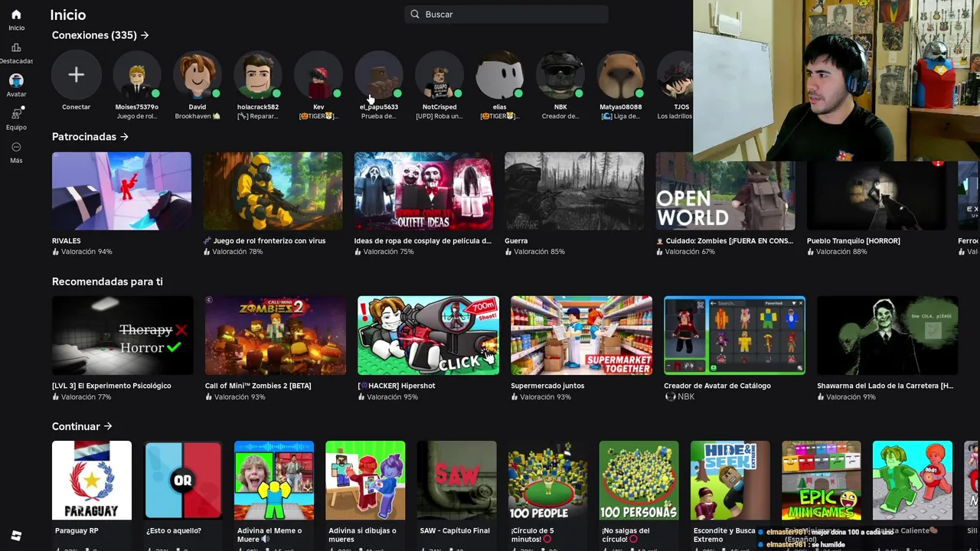Open Matyas08088's capybara avatar
This screenshot has height=551, width=980.
point(621,75)
